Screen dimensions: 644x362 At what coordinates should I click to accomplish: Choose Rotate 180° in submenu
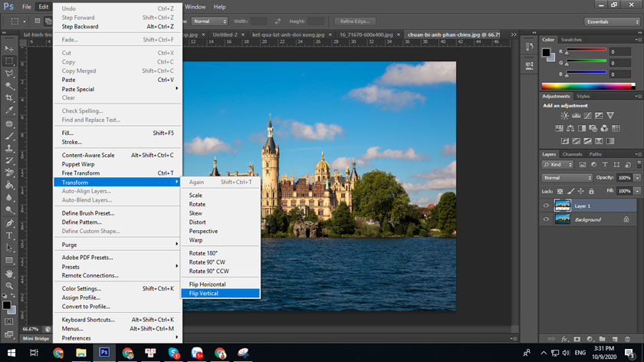tap(221, 253)
